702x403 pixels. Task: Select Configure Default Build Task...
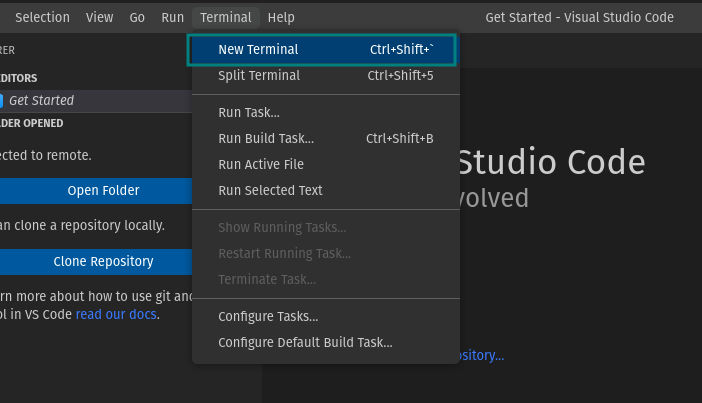(326, 343)
